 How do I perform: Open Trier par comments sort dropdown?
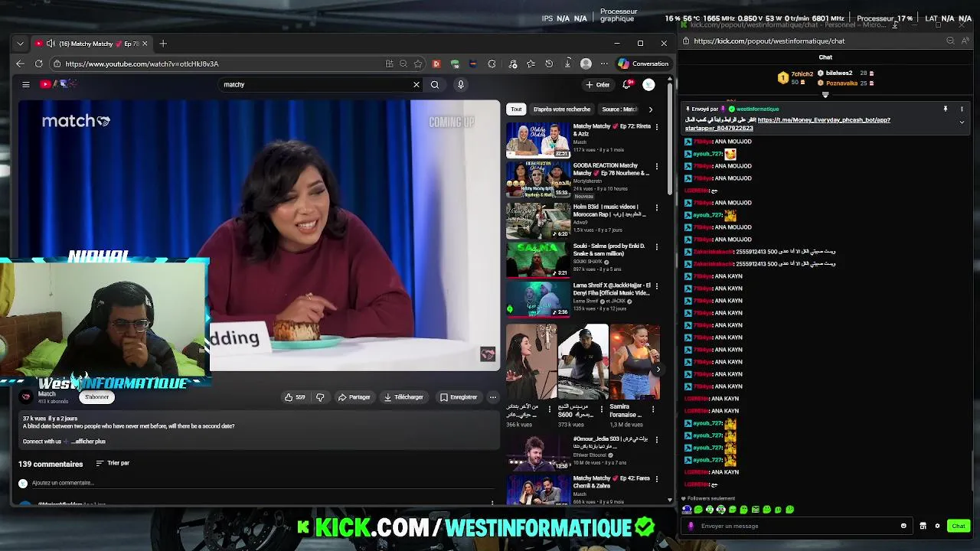pyautogui.click(x=113, y=463)
